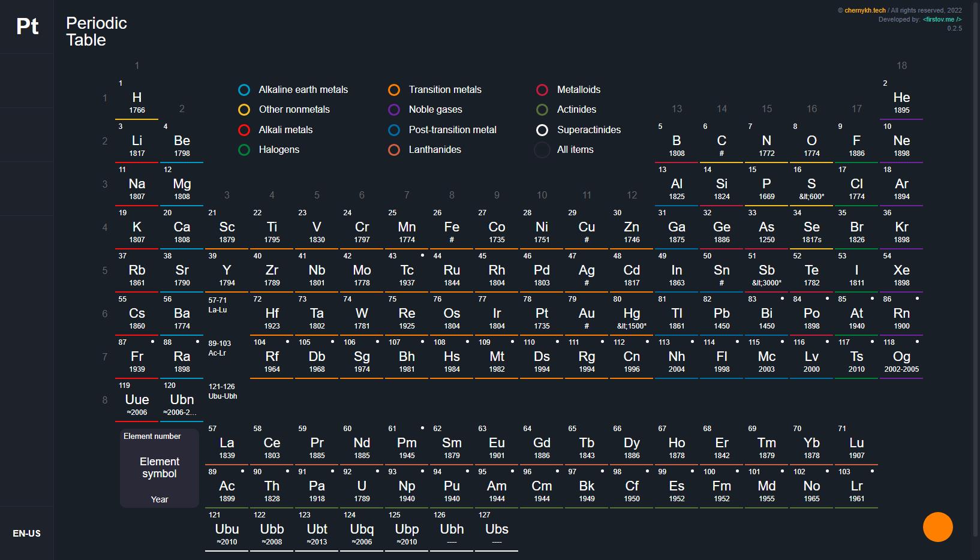Open the 89-103 Ac-Lr group cell
Image resolution: width=980 pixels, height=560 pixels.
tap(227, 357)
